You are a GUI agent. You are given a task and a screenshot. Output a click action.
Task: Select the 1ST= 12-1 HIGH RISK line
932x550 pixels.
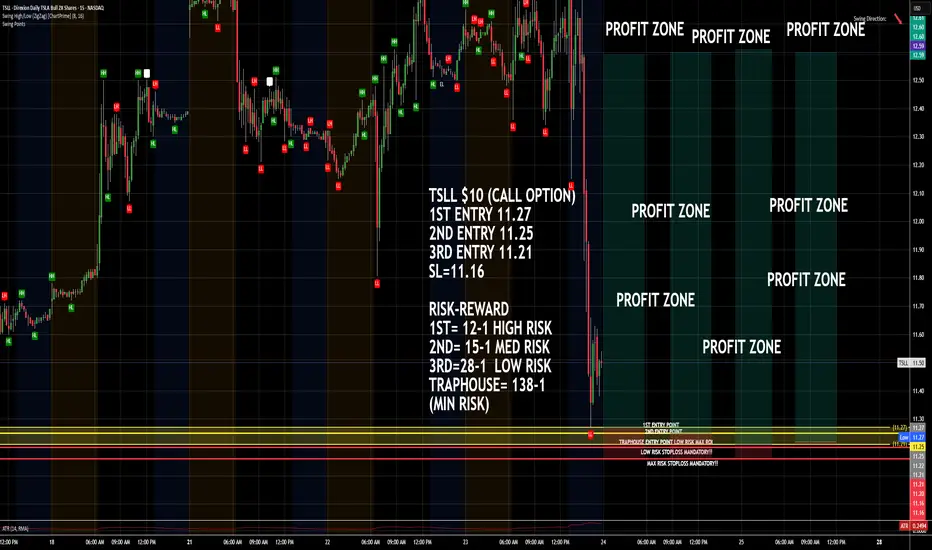490,328
